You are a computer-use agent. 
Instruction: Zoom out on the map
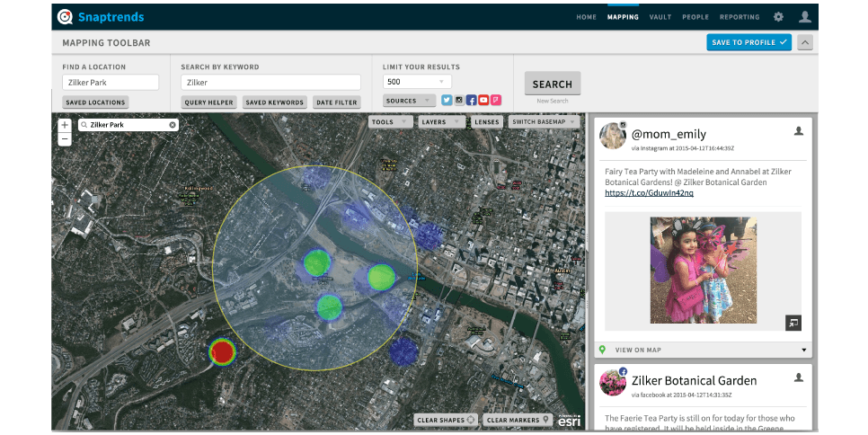(x=65, y=139)
